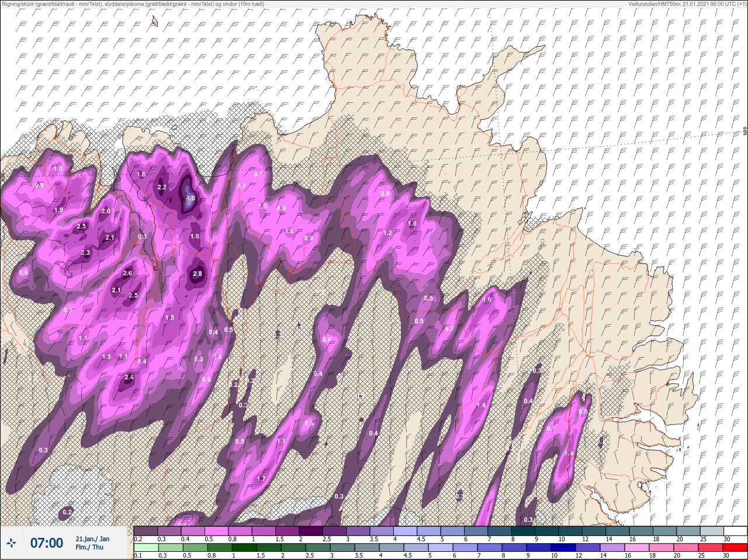The height and width of the screenshot is (560, 748).
Task: Select the upper legend grey swatch labeled 25
Action: point(712,531)
